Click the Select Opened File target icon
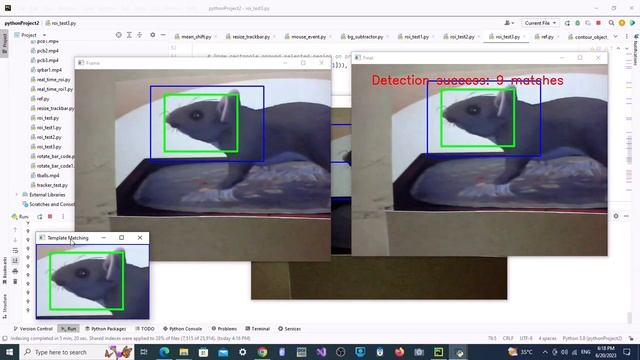640x360 pixels. coord(118,35)
